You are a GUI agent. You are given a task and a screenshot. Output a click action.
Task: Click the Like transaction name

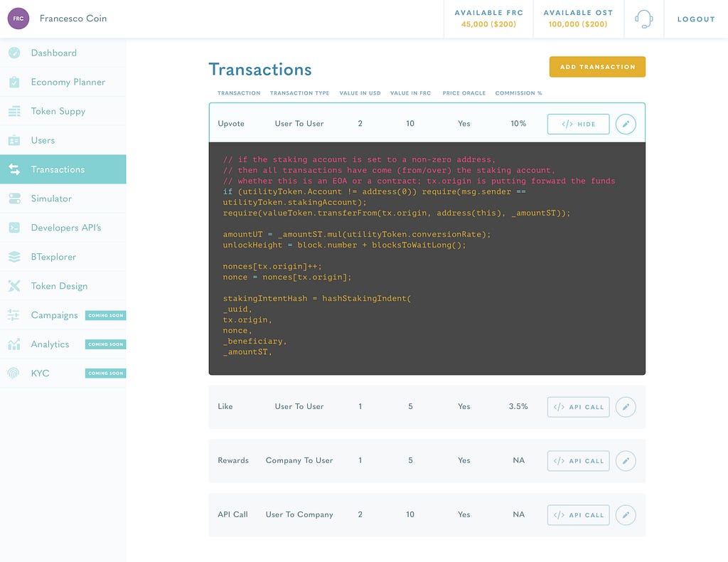point(225,406)
